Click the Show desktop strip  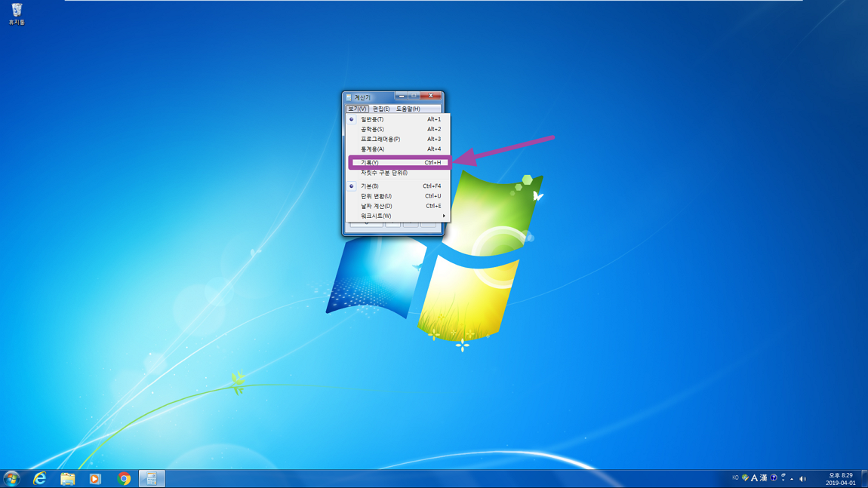pos(865,479)
